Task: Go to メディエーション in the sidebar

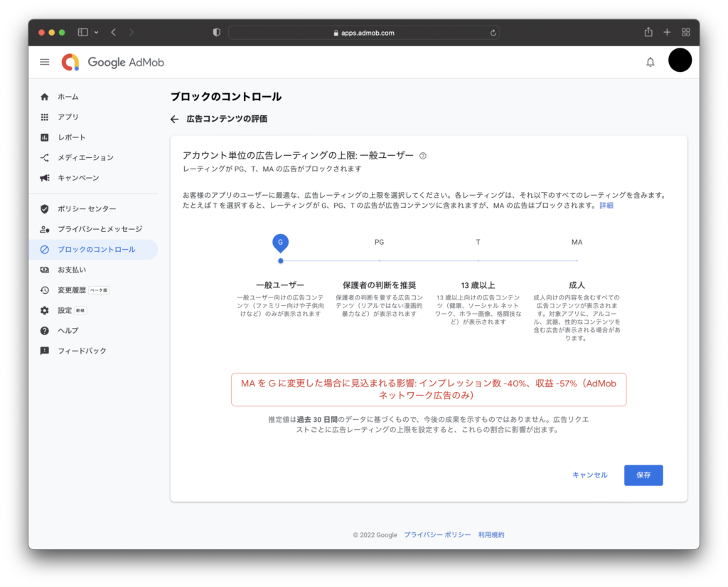Action: [85, 157]
